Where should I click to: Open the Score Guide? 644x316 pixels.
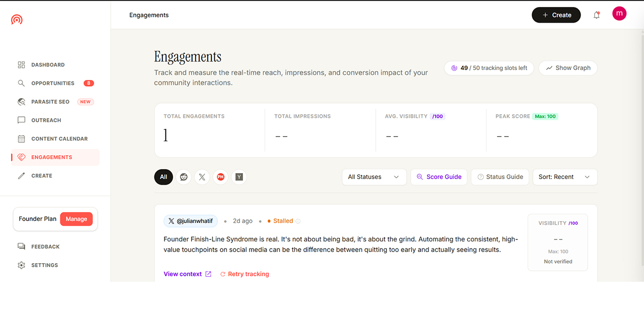439,177
